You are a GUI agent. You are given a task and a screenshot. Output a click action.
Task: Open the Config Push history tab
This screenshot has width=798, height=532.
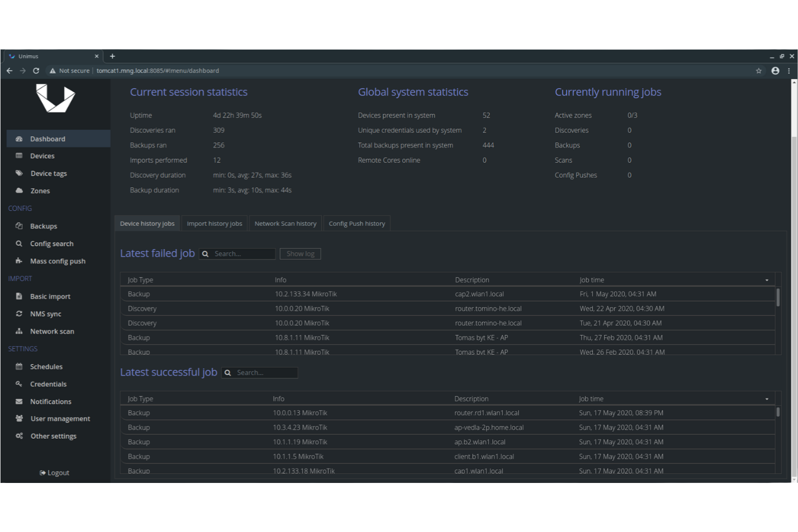357,224
